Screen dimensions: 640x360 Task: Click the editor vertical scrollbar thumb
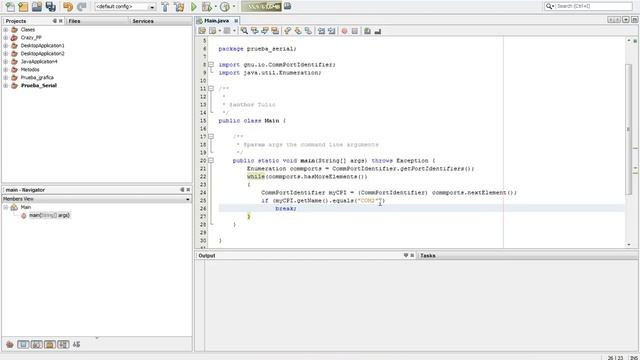629,129
